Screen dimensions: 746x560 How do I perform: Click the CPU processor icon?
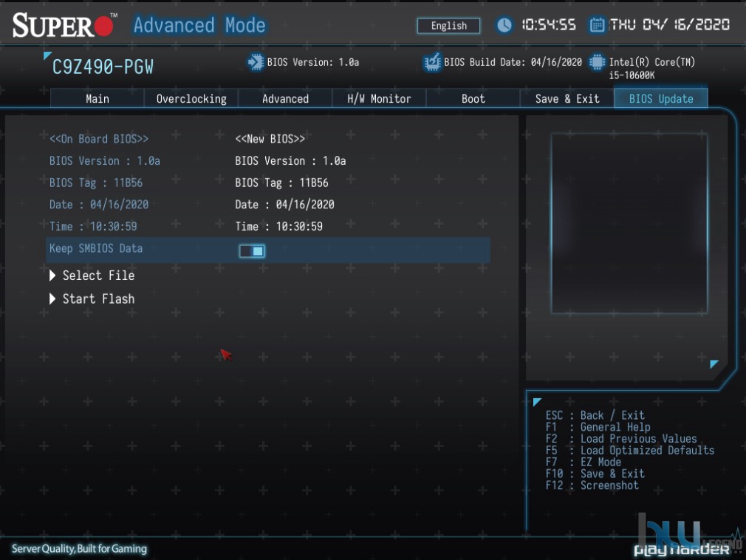click(597, 62)
